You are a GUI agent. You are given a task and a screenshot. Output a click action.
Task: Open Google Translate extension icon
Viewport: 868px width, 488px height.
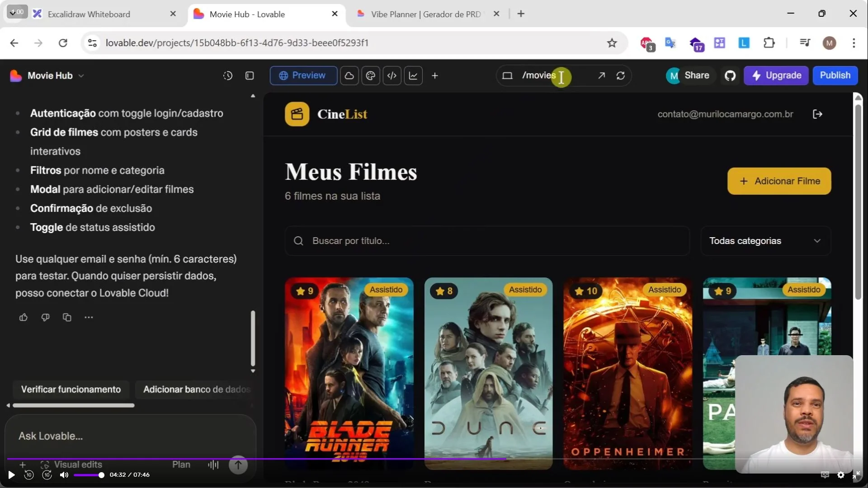(x=670, y=43)
